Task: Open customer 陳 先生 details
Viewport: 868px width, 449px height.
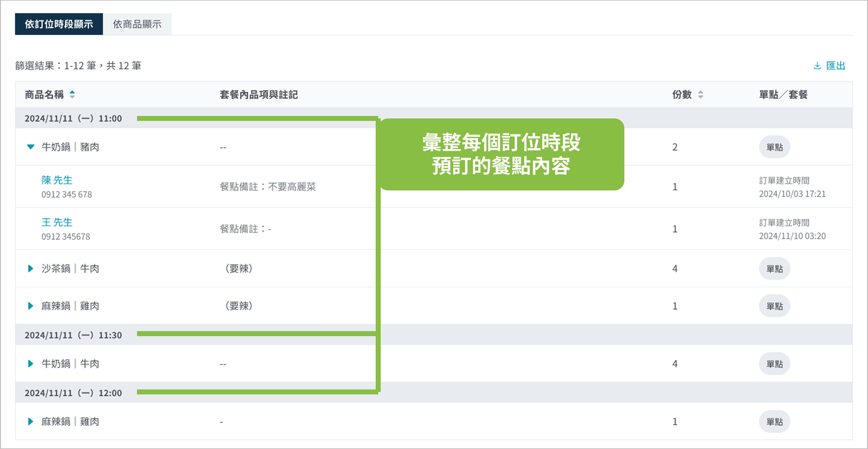Action: 57,180
